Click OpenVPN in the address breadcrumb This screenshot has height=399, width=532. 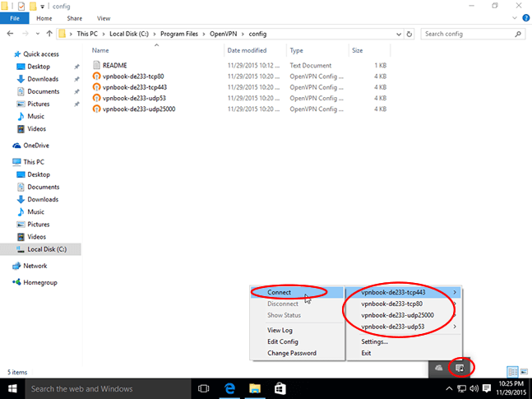click(x=224, y=34)
